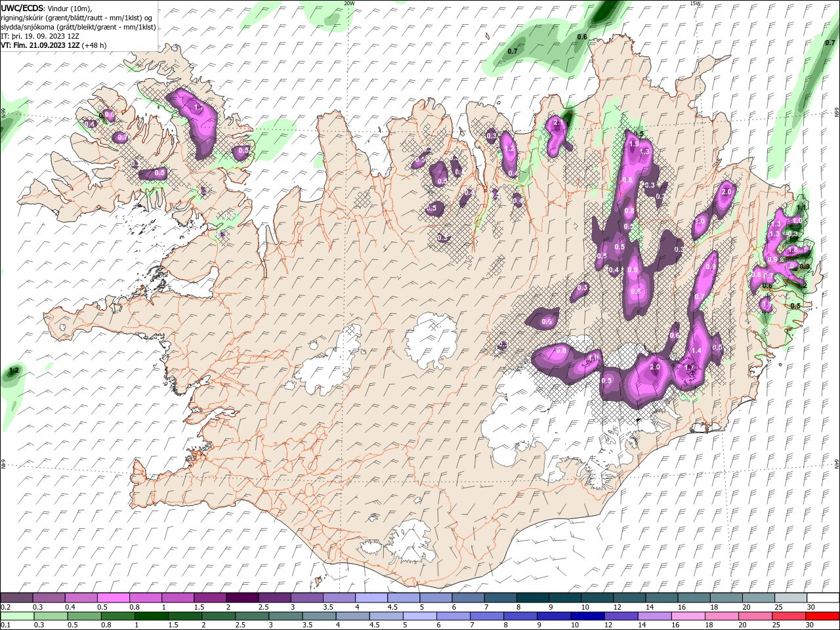Screen dimensions: 840x630
Task: Pick the upper legend swatch labeled 0.4
Action: pyautogui.click(x=81, y=598)
